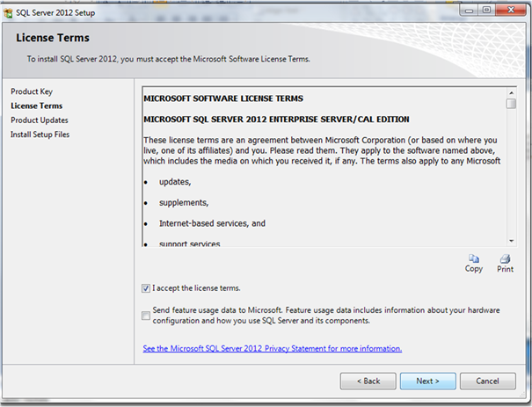Click the Copy icon below license text

(474, 258)
